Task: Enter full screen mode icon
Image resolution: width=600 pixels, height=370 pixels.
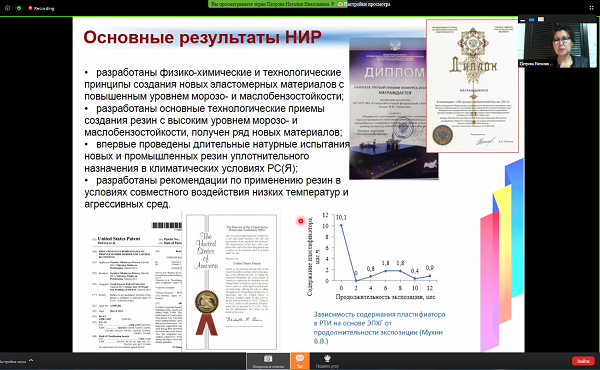Action: pos(592,7)
